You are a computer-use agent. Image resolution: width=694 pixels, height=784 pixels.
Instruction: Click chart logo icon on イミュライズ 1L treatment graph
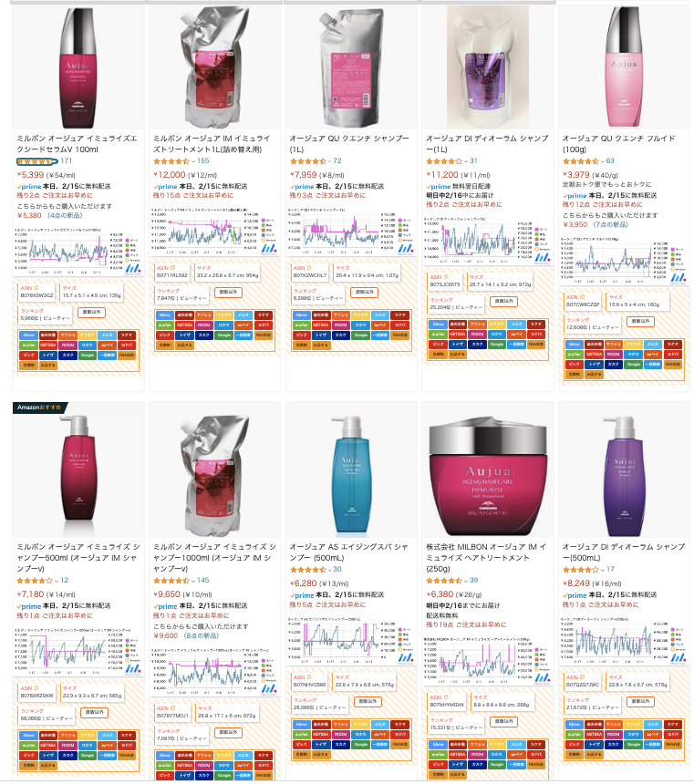(268, 248)
